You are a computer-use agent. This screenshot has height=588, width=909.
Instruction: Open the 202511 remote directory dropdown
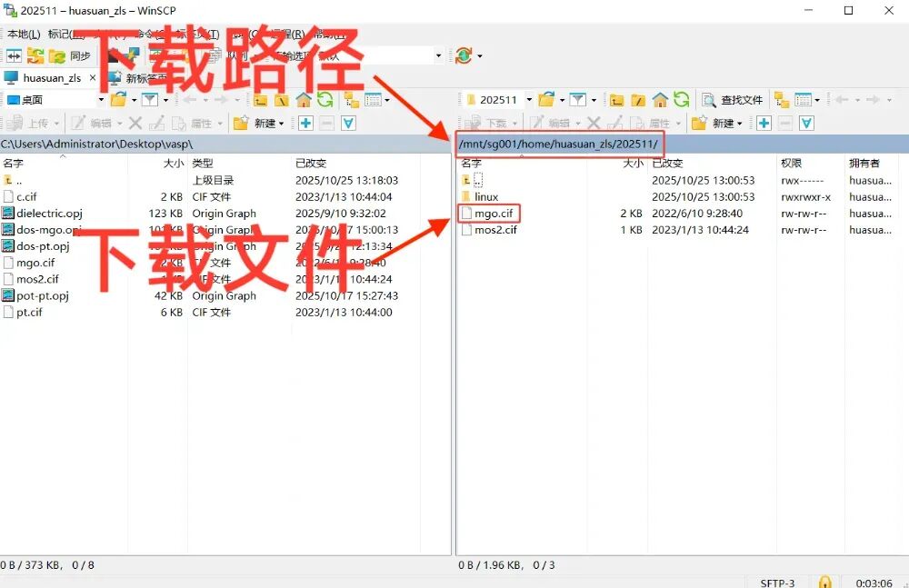click(528, 100)
